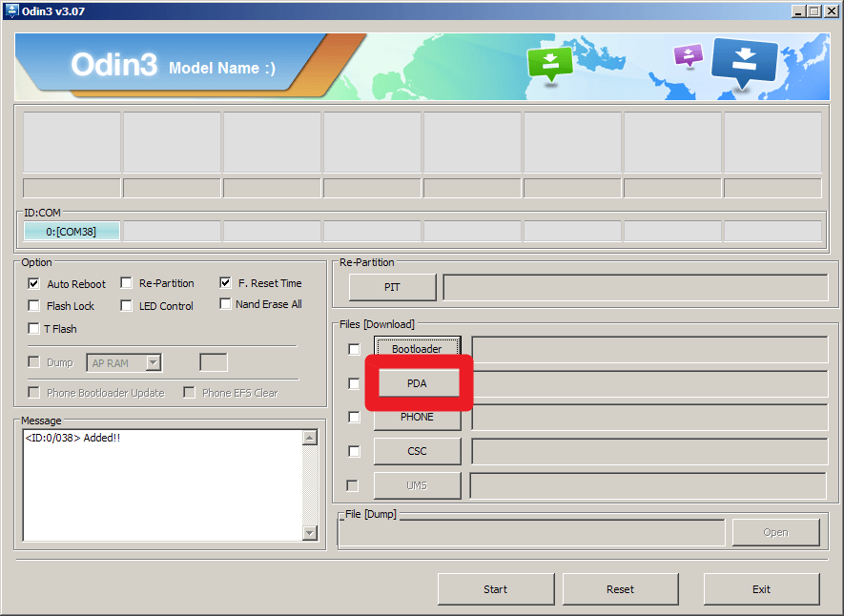Viewport: 844px width, 616px height.
Task: Toggle the Auto Reboot checkbox
Action: tap(33, 283)
